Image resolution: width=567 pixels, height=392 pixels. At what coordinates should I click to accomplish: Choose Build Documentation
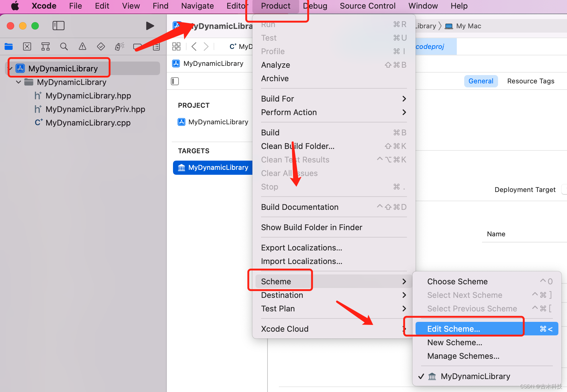tap(334, 207)
